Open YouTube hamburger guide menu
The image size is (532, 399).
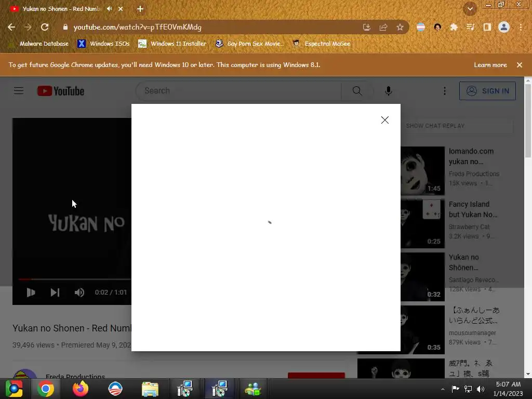19,91
